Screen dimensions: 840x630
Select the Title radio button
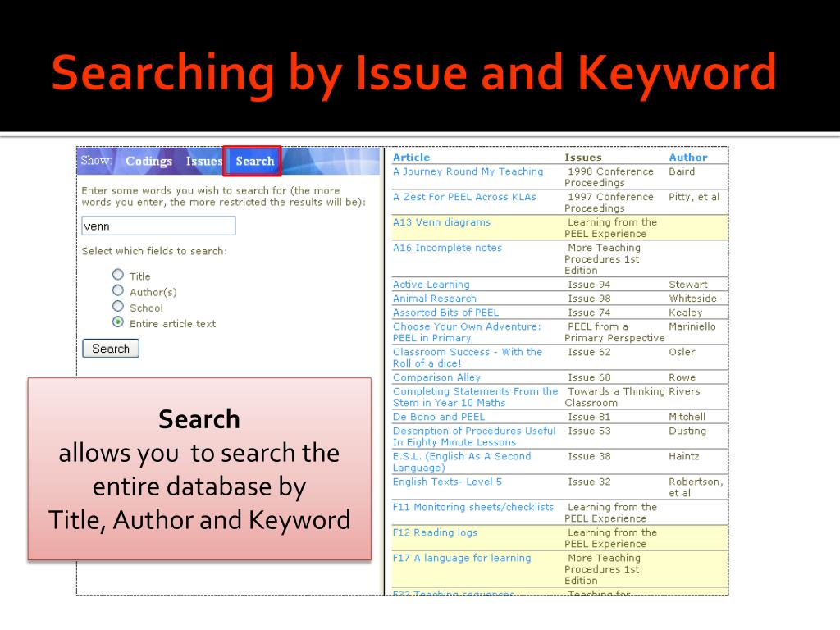[118, 274]
